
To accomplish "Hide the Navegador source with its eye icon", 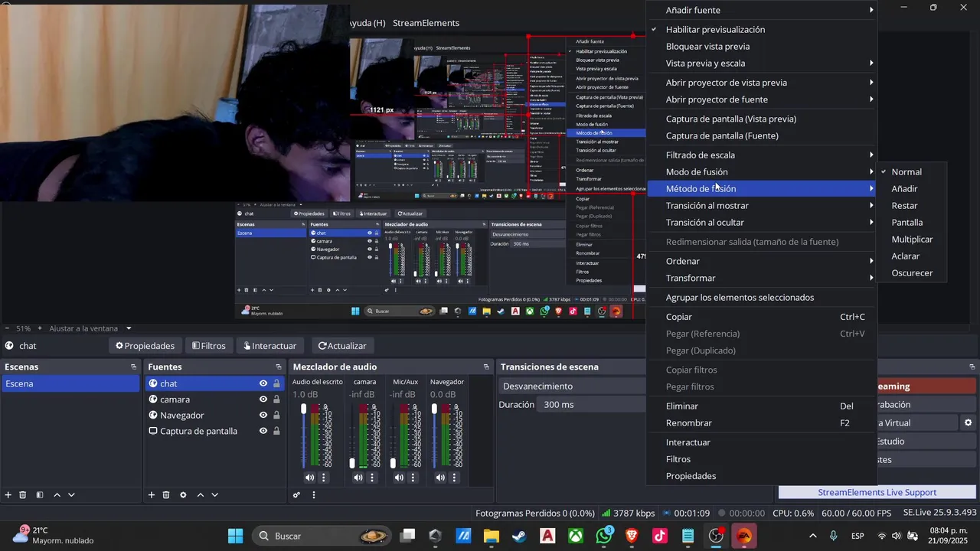I will 263,416.
